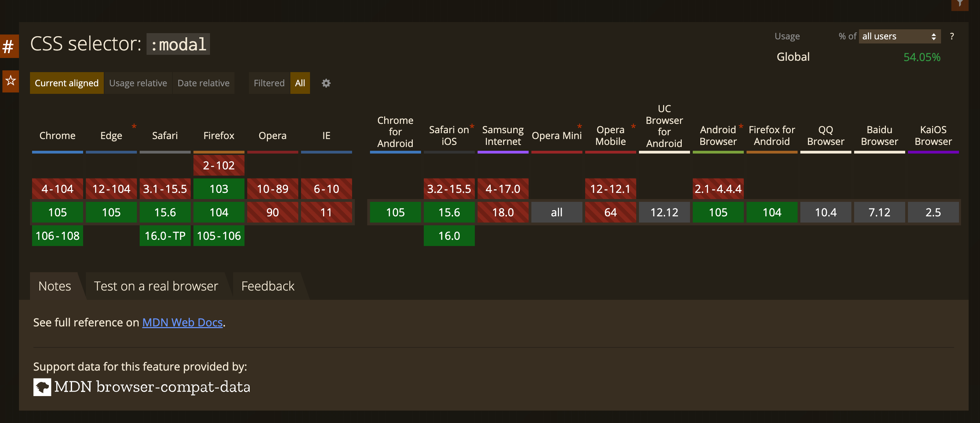The width and height of the screenshot is (980, 423).
Task: Open the Feedback tab
Action: pos(268,286)
